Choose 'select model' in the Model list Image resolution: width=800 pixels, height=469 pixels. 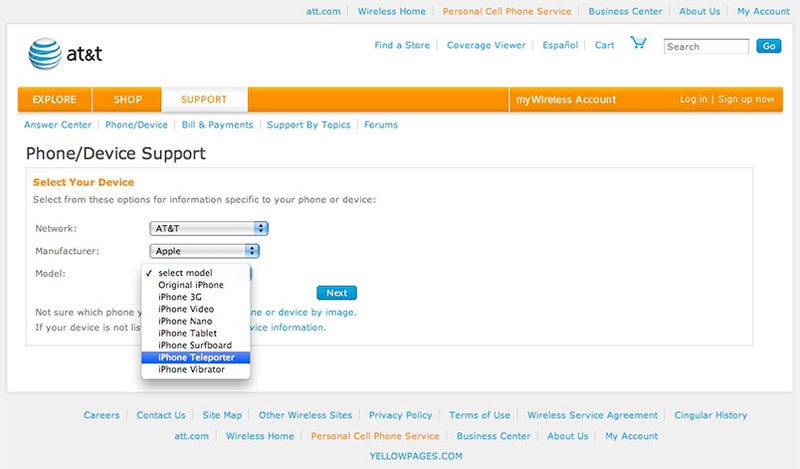pyautogui.click(x=195, y=273)
